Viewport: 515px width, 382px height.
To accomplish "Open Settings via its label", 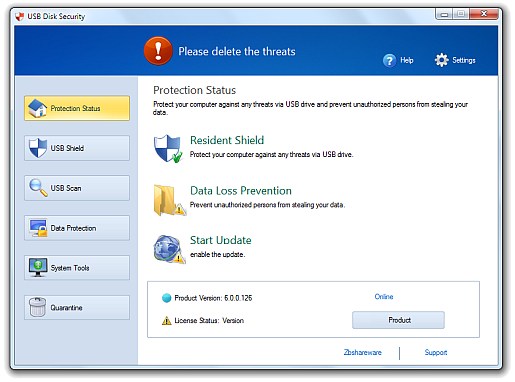I will (x=464, y=60).
